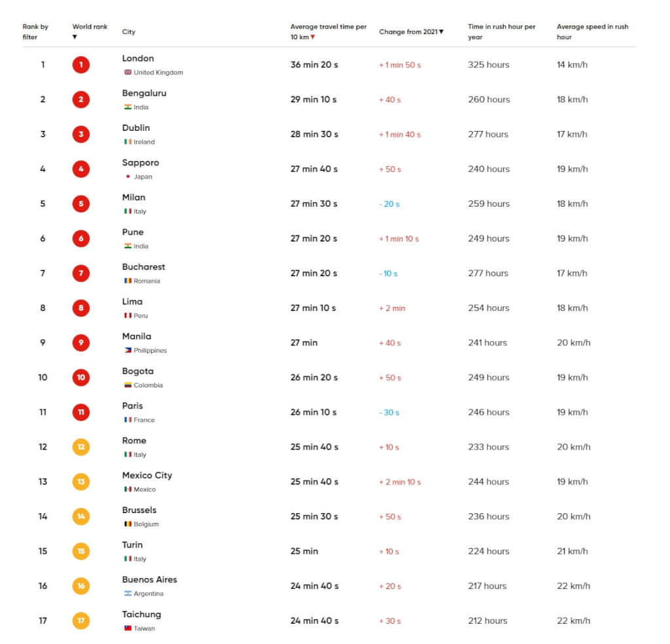Click the Philippines flag under Manila

click(x=128, y=351)
